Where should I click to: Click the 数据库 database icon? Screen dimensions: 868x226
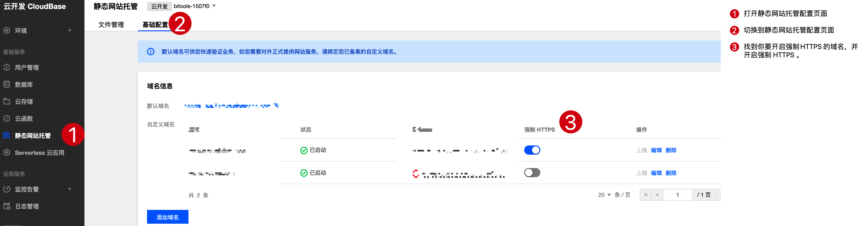point(7,84)
